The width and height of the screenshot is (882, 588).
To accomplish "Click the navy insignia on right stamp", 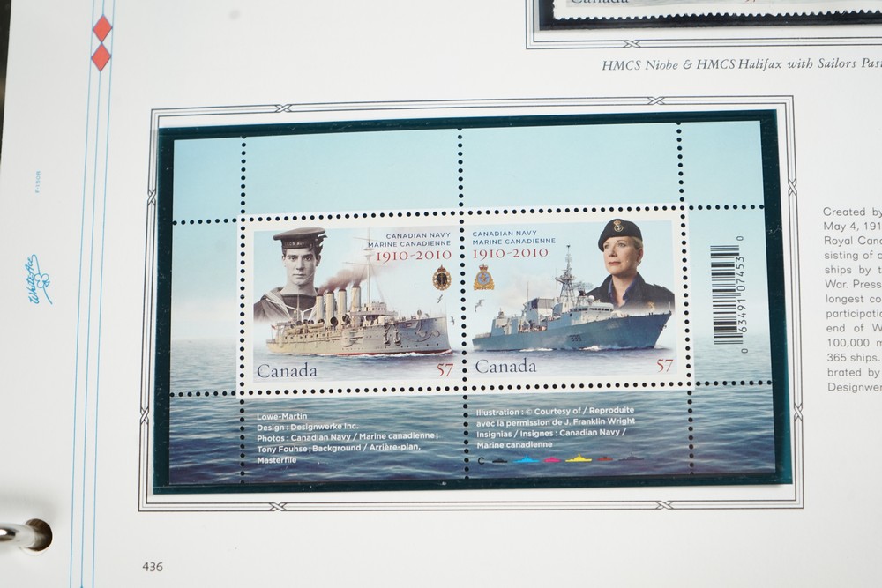I will click(x=483, y=279).
